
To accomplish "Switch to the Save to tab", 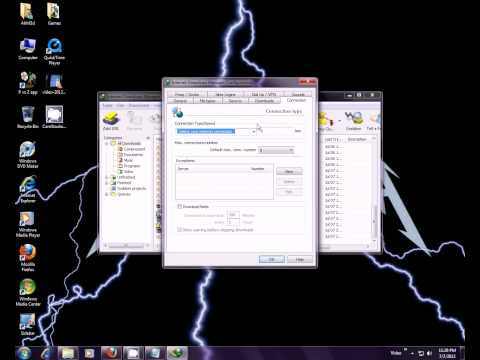I will click(235, 101).
